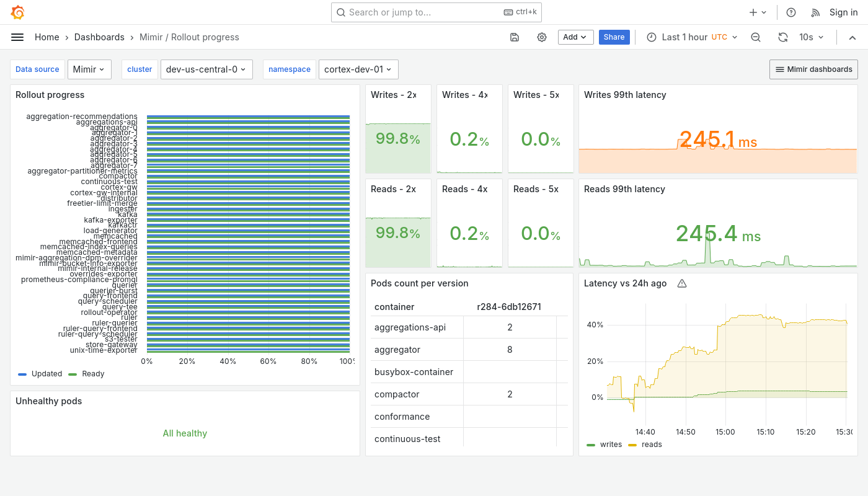Open the namespace cortex-dev-01 dropdown
Screen dimensions: 868x496
(x=358, y=69)
